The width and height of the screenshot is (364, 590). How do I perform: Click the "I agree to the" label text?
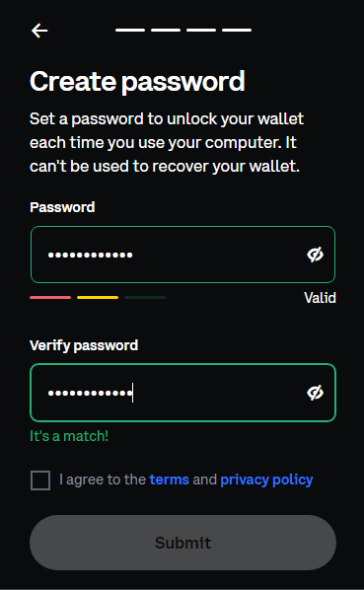(x=103, y=479)
